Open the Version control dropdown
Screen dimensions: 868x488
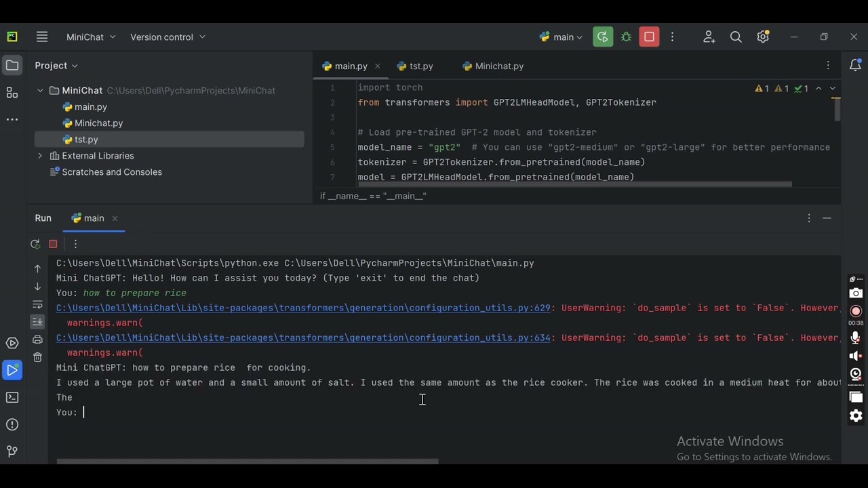click(167, 37)
